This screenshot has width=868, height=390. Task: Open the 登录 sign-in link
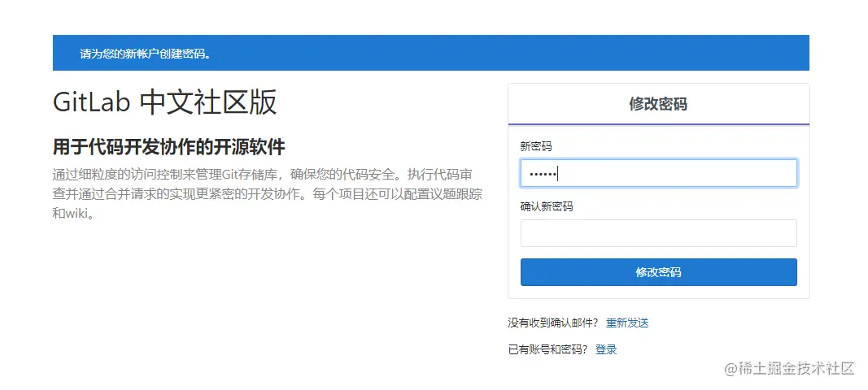pyautogui.click(x=605, y=349)
